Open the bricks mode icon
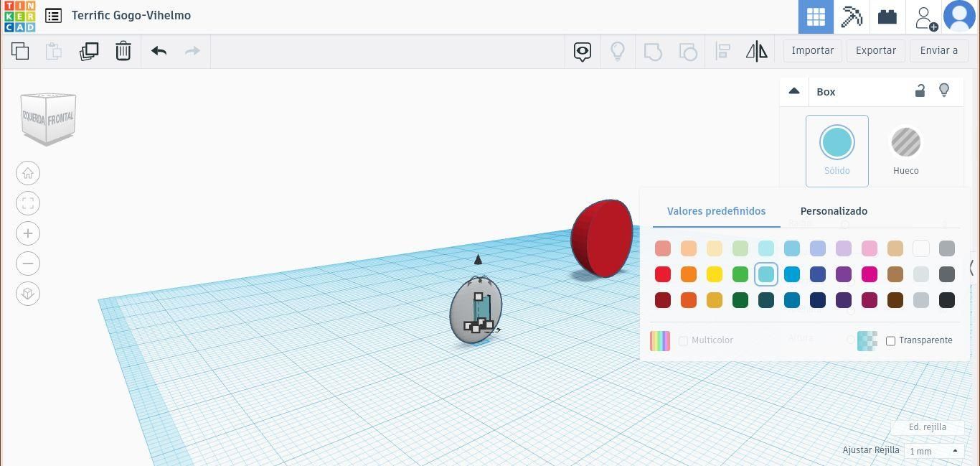This screenshot has height=466, width=980. coord(887,17)
